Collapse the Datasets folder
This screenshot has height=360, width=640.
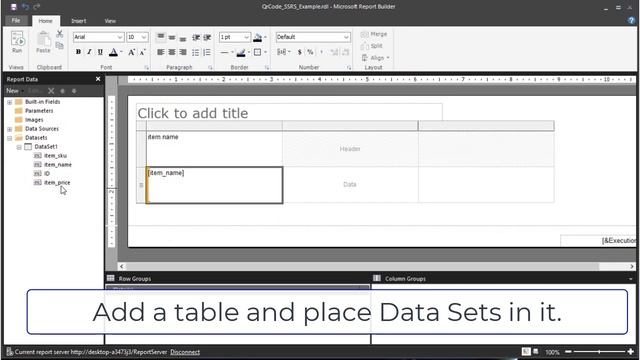[x=9, y=138]
